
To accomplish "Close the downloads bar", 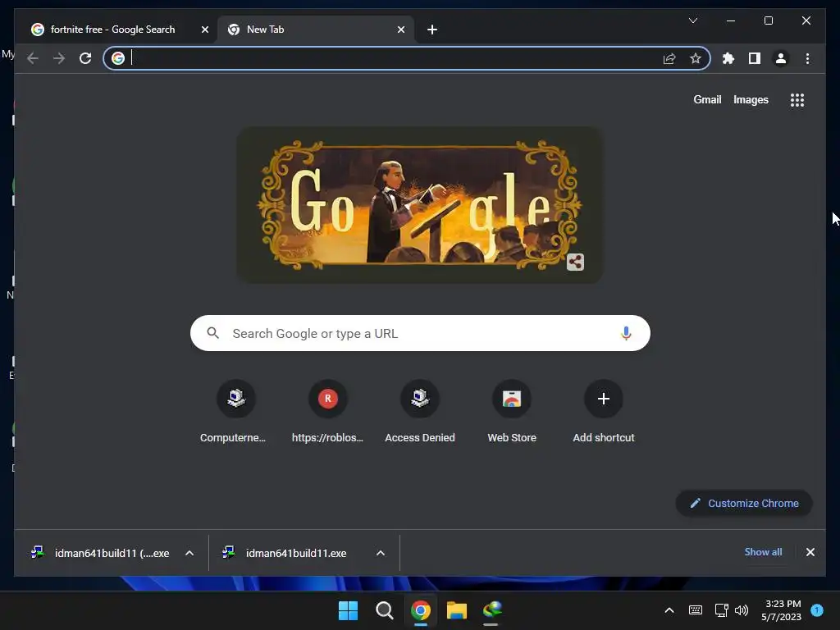I will coord(810,552).
